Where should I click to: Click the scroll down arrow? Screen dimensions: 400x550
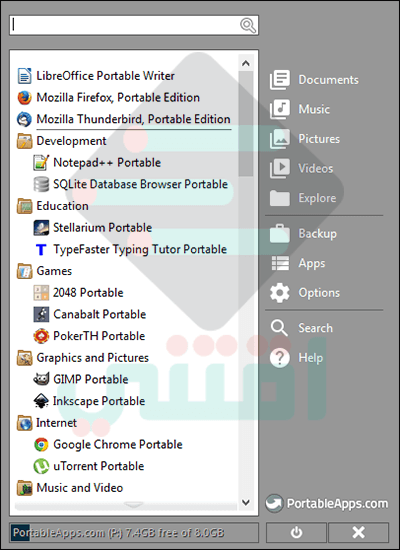pos(246,502)
